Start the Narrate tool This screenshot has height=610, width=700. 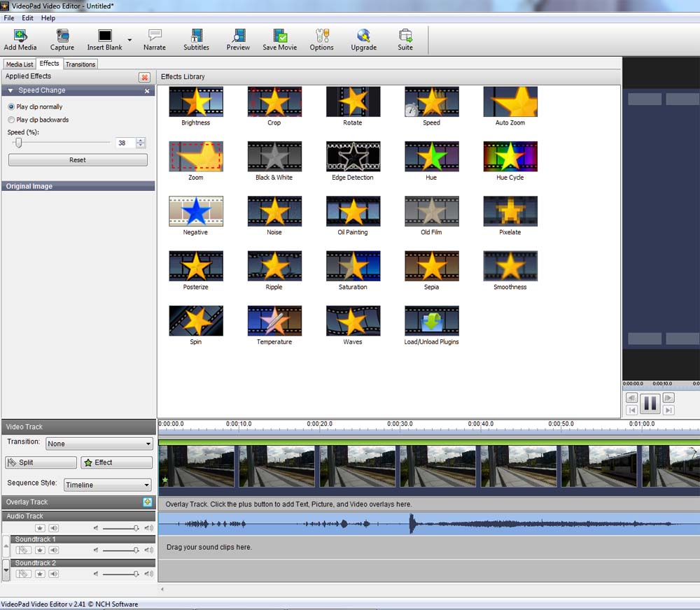point(155,40)
